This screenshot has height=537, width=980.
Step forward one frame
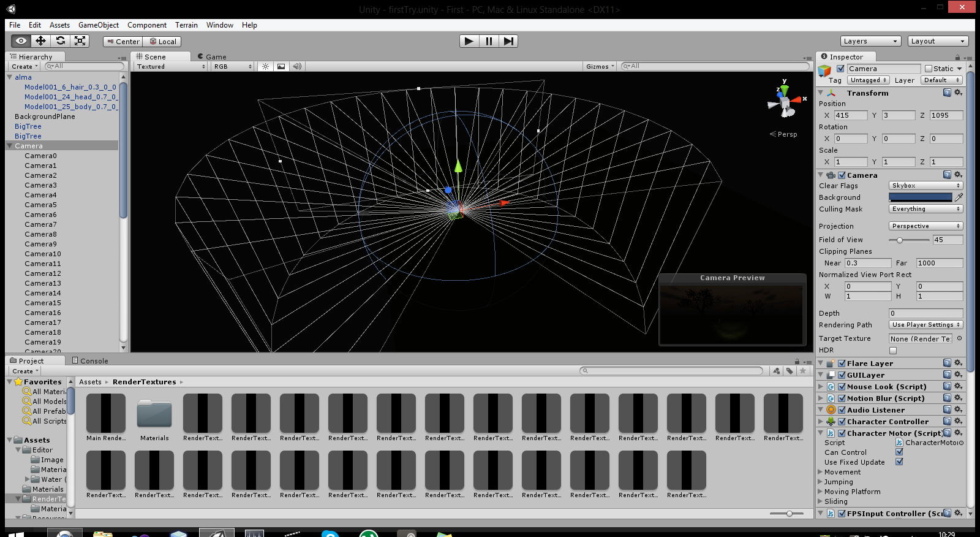[x=508, y=41]
